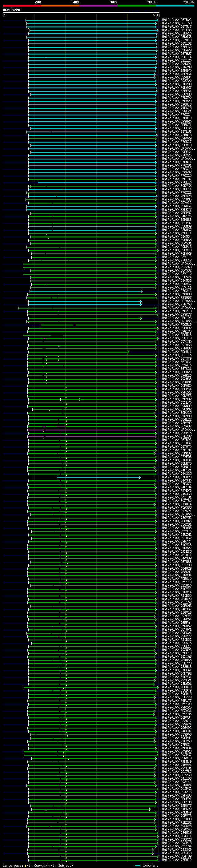This screenshot has width=197, height=868.
Task: Select UniRef100_A5B9U2 hit label
Action: [x=177, y=399]
